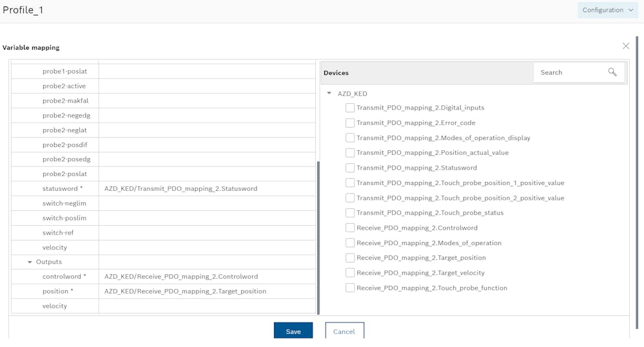Collapse the Outputs group

(30, 262)
